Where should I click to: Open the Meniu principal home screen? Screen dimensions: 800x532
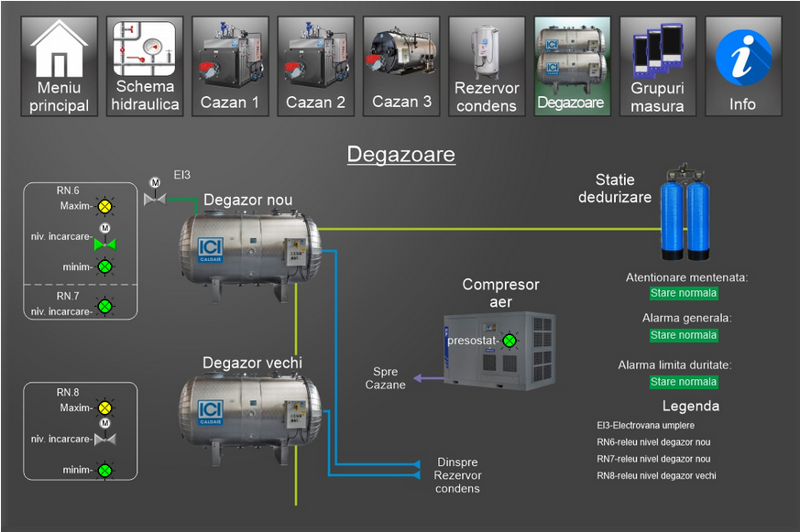(x=60, y=66)
